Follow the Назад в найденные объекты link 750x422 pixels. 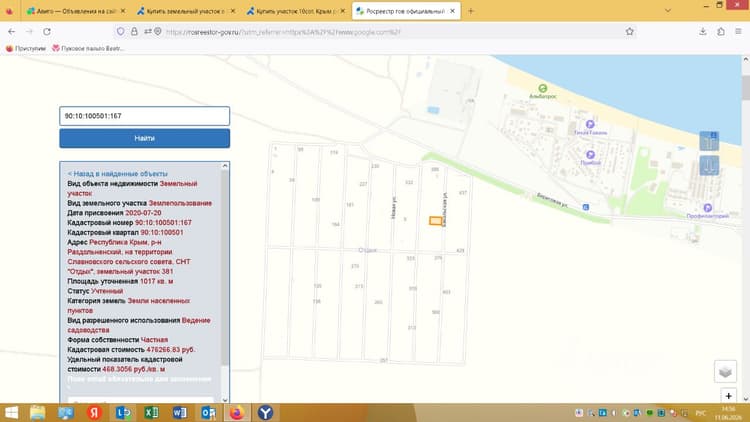[118, 174]
